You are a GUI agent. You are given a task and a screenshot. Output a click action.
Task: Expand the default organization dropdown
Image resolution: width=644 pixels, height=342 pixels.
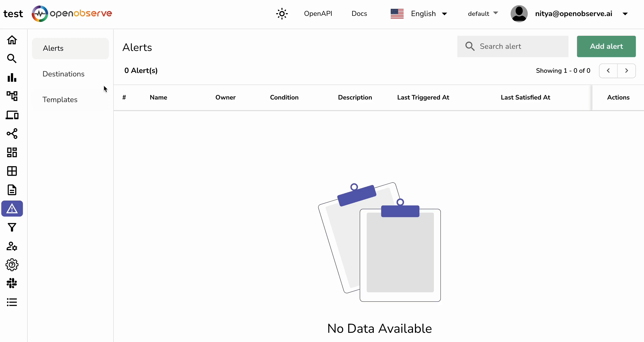coord(482,13)
